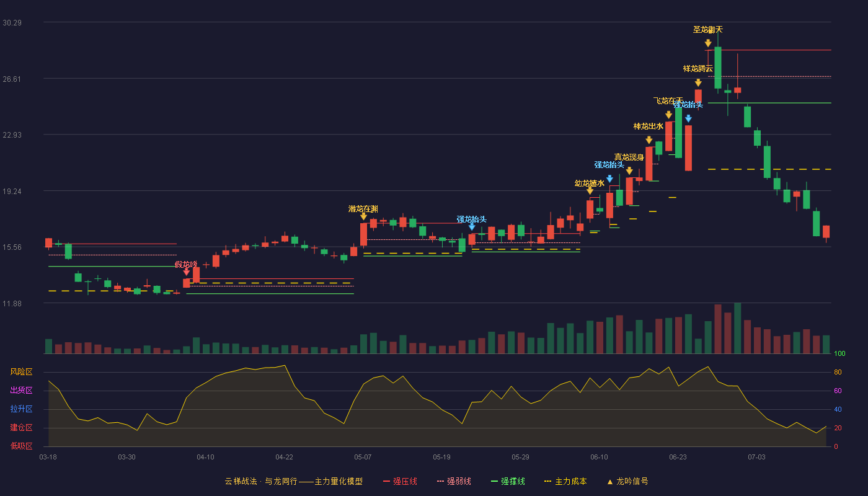Click the 祥龙腾云 arrow marker

tap(698, 82)
